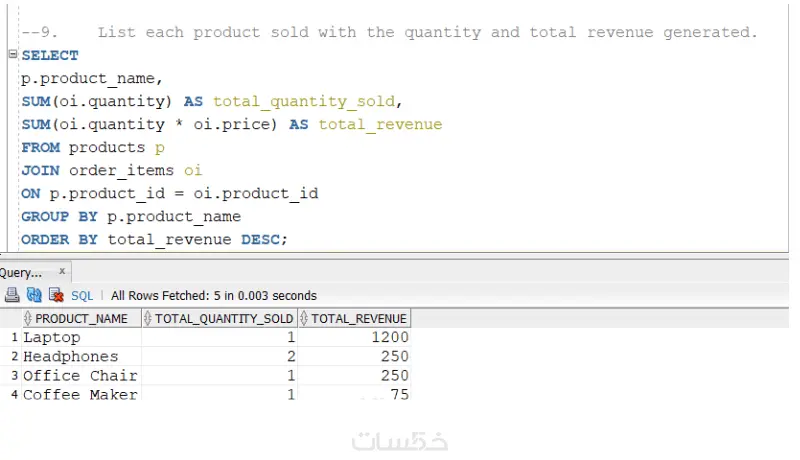800x460 pixels.
Task: Select the Laptop cell
Action: coord(82,337)
